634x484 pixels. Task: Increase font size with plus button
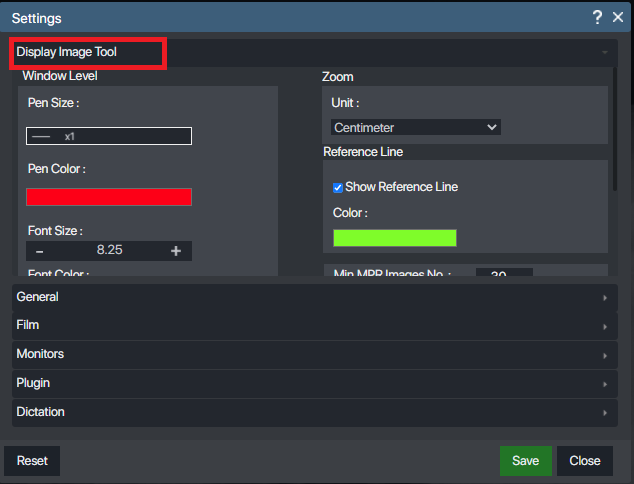[176, 251]
